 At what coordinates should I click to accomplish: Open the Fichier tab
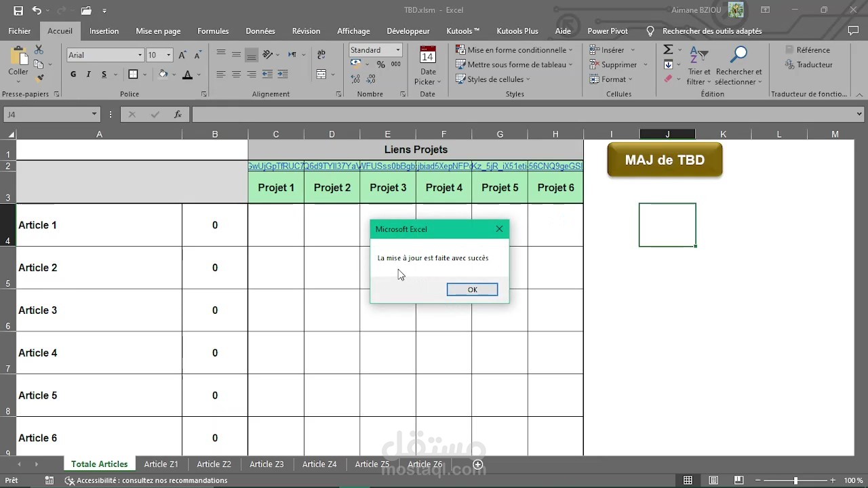coord(20,31)
